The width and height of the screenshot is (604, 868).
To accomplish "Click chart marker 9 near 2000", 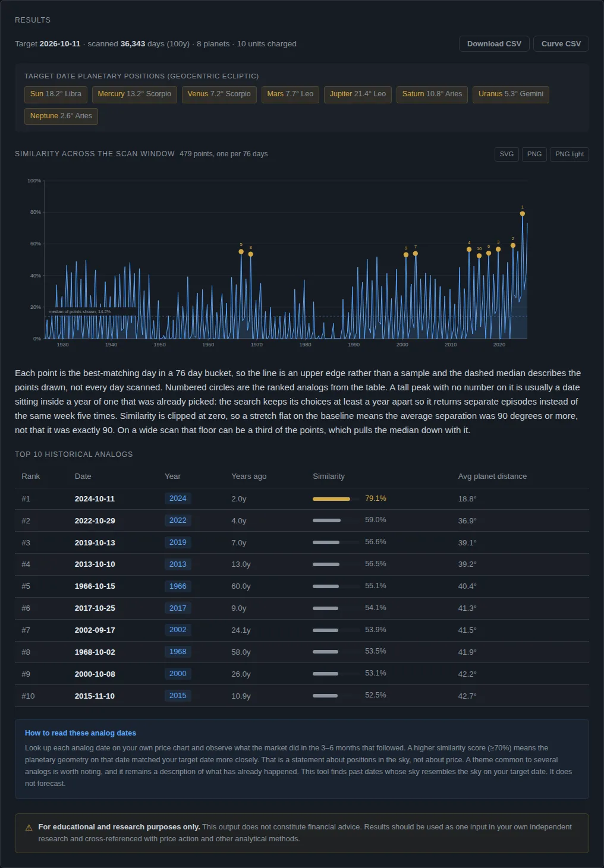I will click(x=406, y=255).
